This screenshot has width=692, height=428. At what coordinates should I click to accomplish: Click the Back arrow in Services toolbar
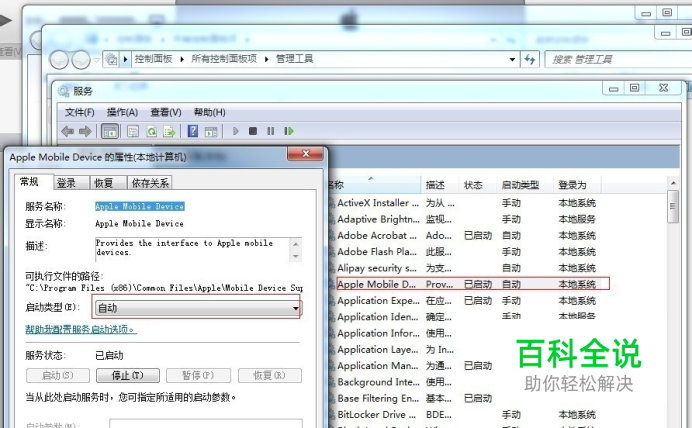click(x=68, y=131)
